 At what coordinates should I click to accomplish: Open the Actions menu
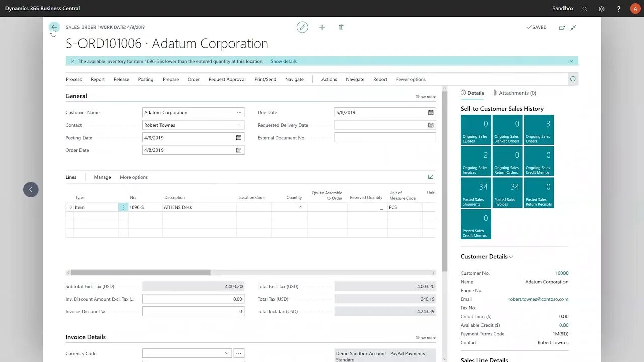point(329,79)
